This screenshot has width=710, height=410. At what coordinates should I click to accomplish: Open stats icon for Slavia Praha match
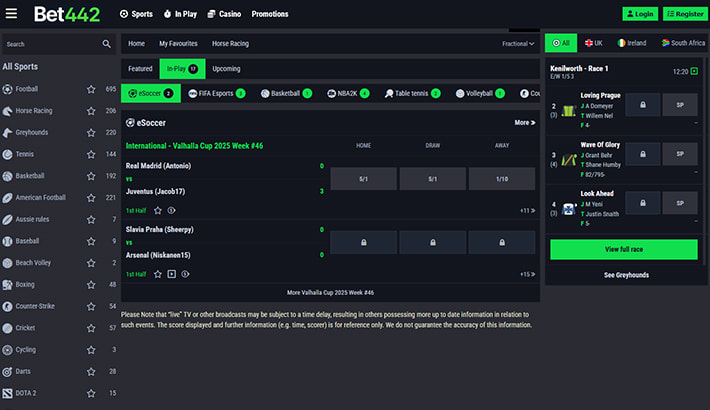pyautogui.click(x=185, y=274)
